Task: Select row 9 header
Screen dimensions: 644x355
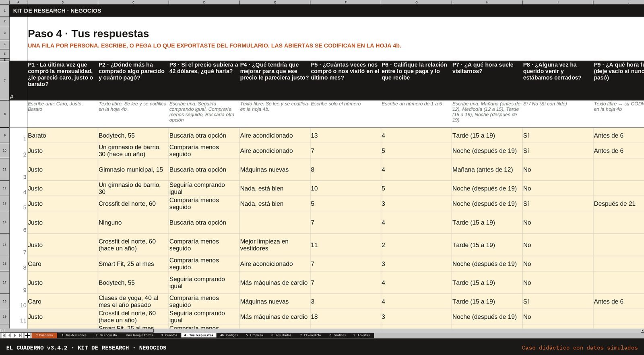Action: coord(4,136)
